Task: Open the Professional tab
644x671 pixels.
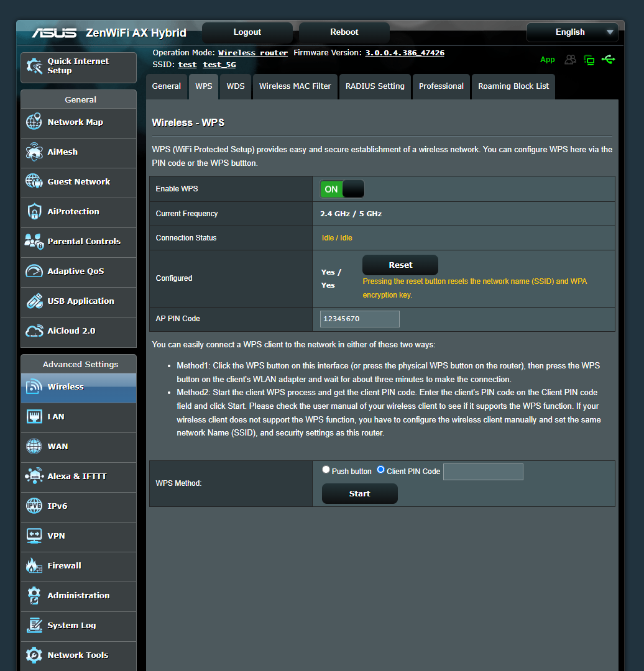Action: (441, 86)
